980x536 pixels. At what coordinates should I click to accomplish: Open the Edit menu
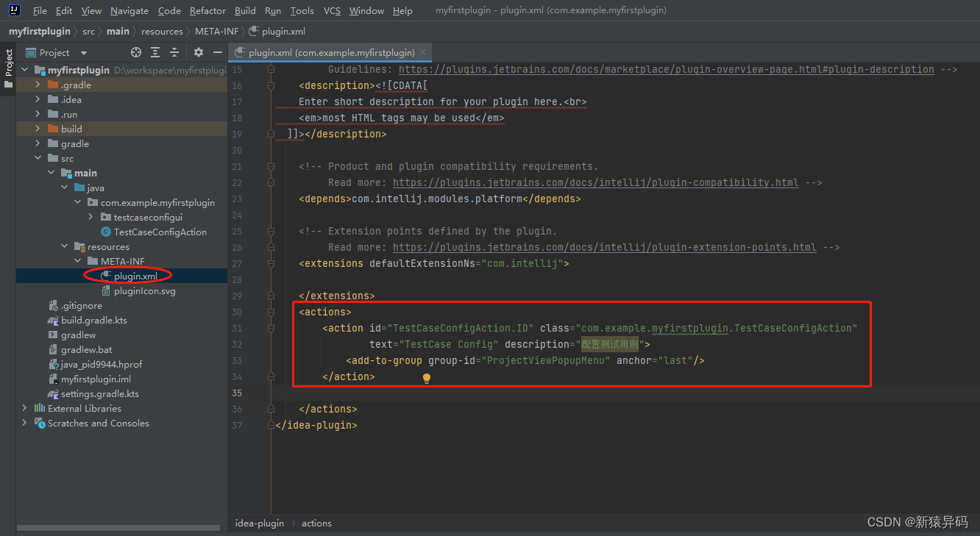point(64,10)
